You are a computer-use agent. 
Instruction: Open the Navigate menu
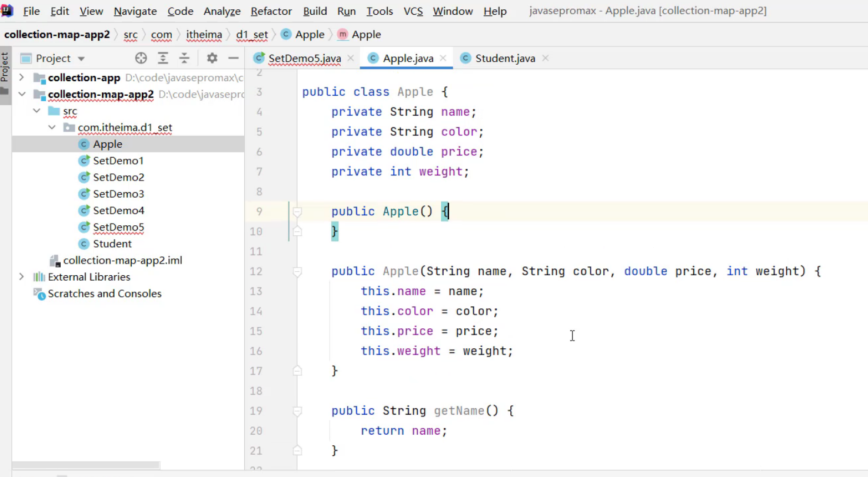(135, 11)
